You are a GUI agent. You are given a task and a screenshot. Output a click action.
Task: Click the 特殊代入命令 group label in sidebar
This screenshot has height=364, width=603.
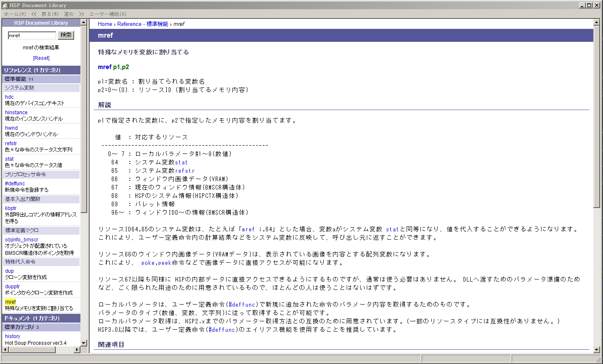(x=41, y=262)
